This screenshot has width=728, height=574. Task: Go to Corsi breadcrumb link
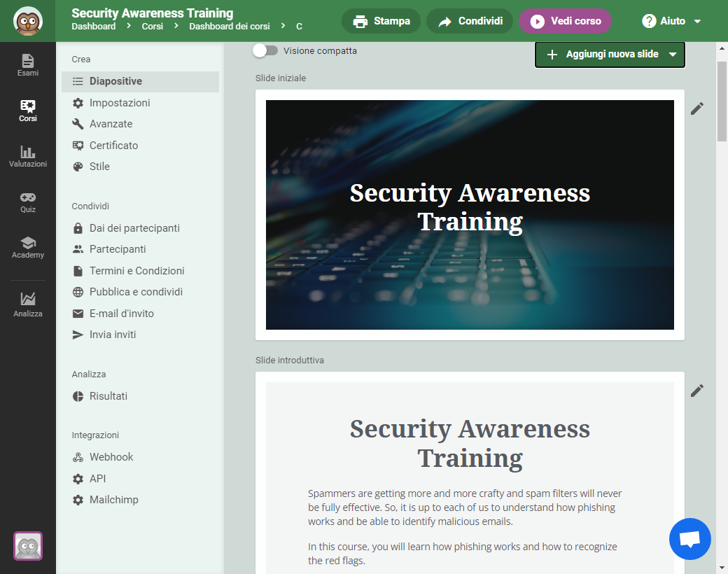pos(153,27)
